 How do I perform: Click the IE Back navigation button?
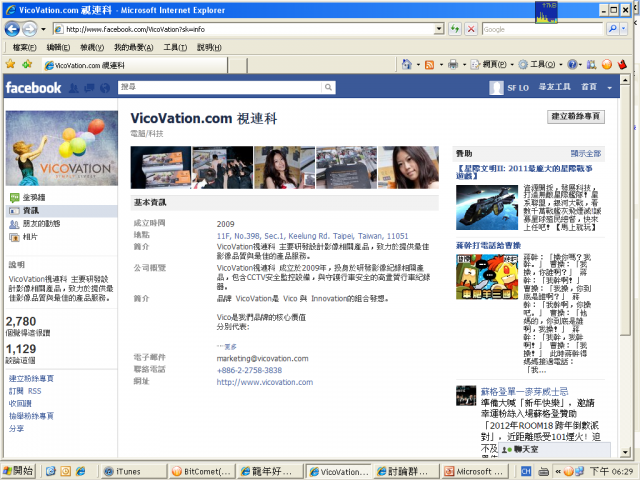(x=12, y=29)
